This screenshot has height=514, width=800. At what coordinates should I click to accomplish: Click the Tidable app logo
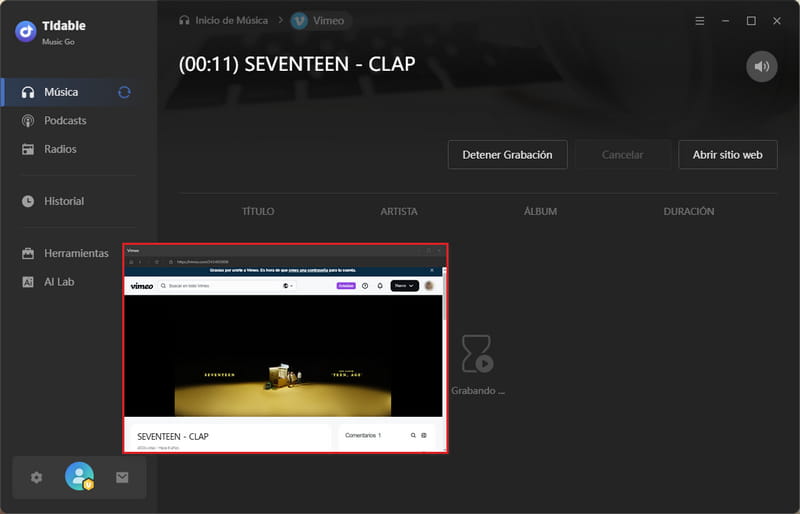(26, 31)
